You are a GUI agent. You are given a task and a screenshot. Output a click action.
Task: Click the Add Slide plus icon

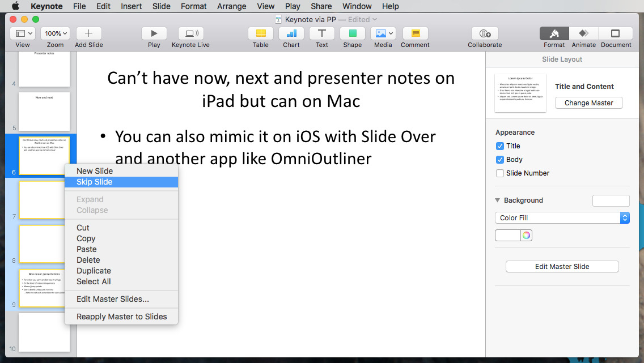pos(88,33)
